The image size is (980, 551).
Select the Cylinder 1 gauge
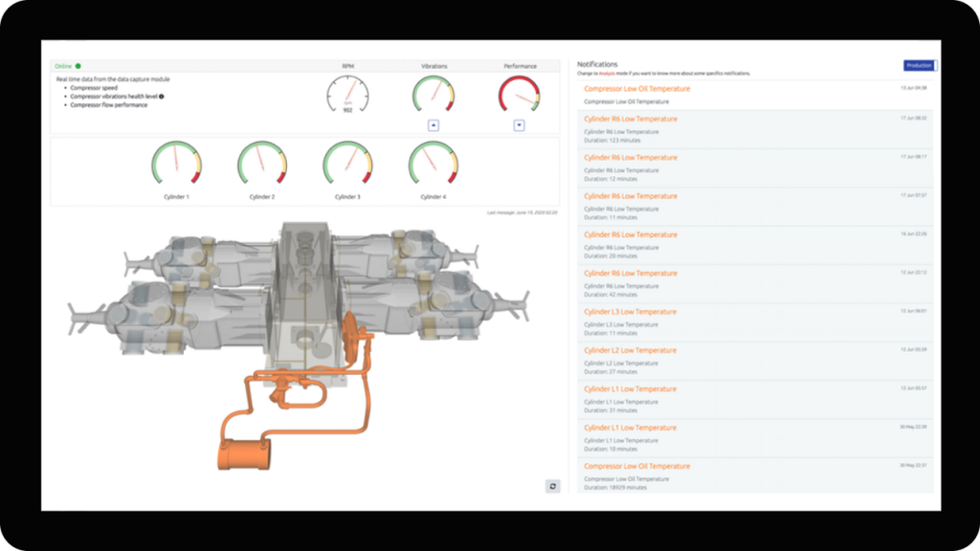pyautogui.click(x=174, y=164)
